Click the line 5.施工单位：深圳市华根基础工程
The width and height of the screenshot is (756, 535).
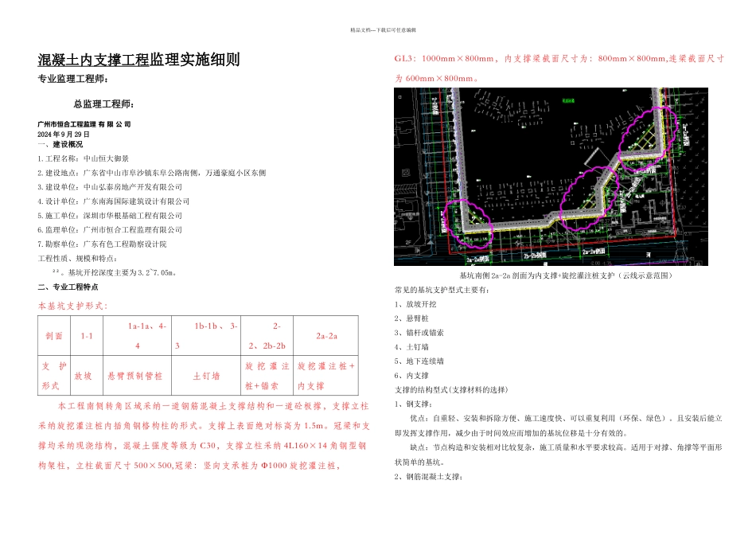(x=110, y=216)
